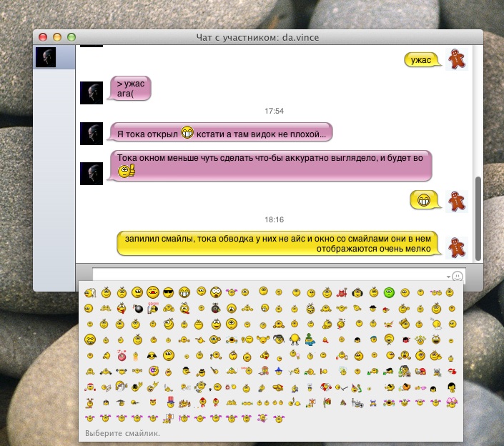Click the 17:54 timestamp
Viewport: 504px width, 446px height.
click(275, 111)
